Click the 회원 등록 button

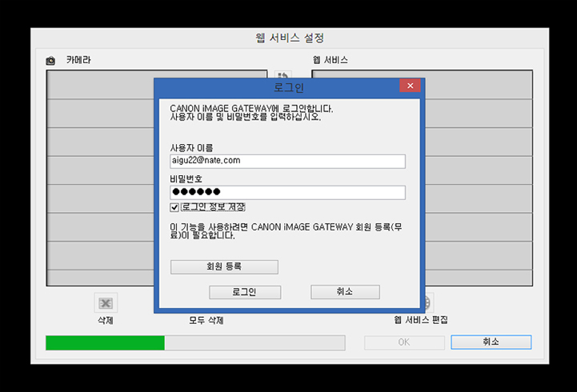click(224, 266)
